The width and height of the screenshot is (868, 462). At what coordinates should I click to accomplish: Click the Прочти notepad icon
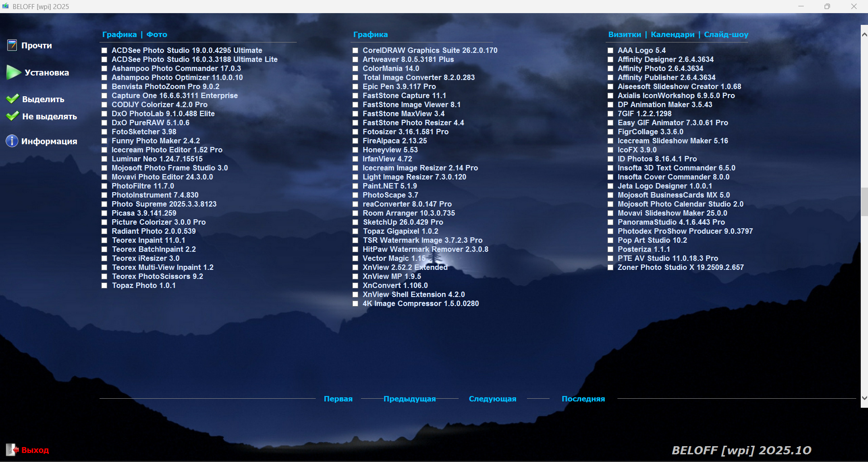(12, 45)
